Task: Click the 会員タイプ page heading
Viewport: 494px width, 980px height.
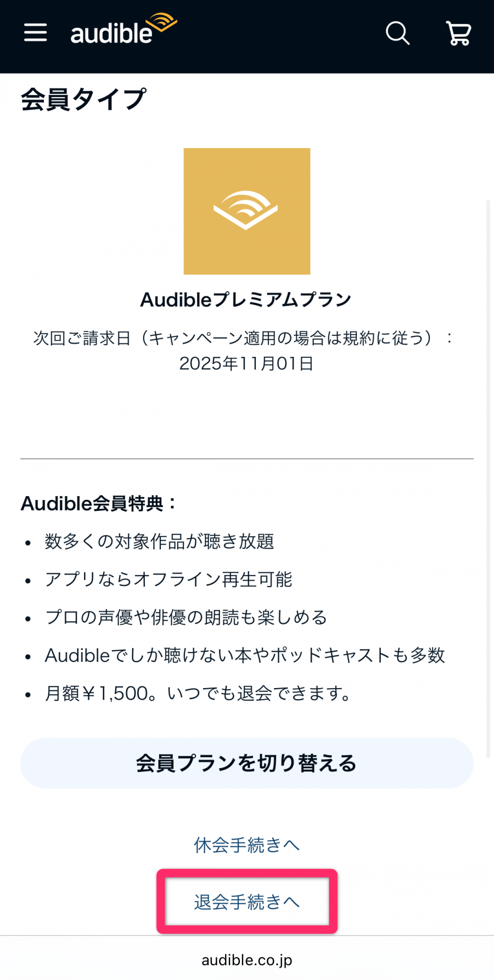Action: (83, 100)
